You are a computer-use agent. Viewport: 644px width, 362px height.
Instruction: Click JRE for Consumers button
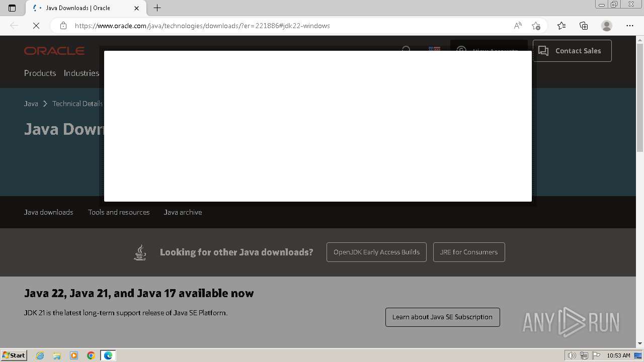tap(469, 252)
